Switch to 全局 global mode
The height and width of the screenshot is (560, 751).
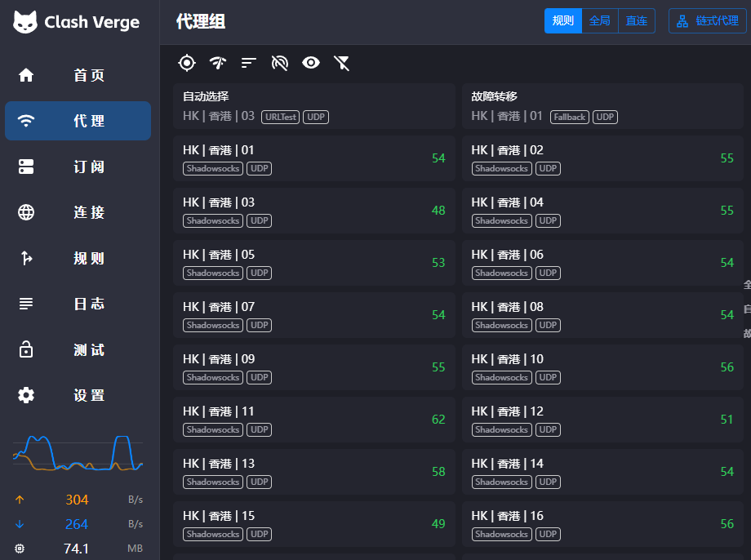pos(599,21)
